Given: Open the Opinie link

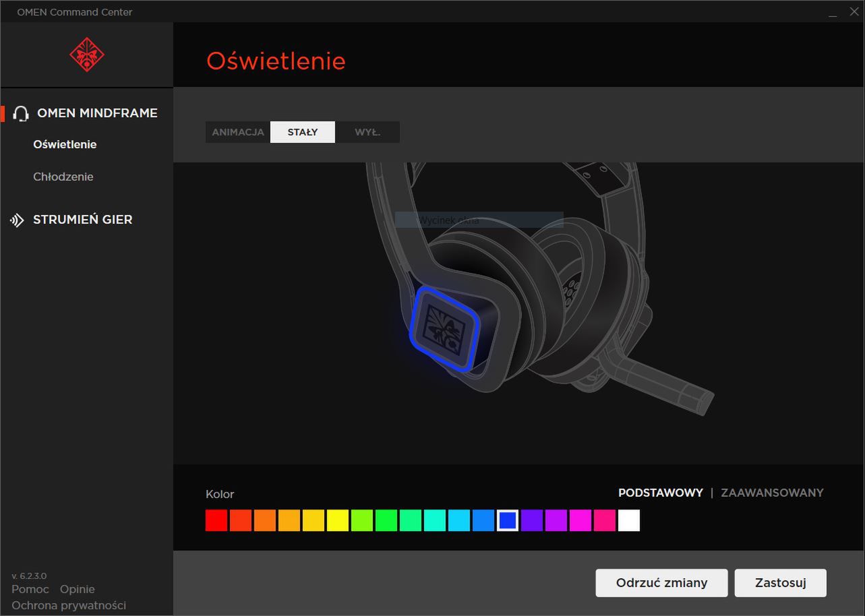Looking at the screenshot, I should click(x=77, y=589).
